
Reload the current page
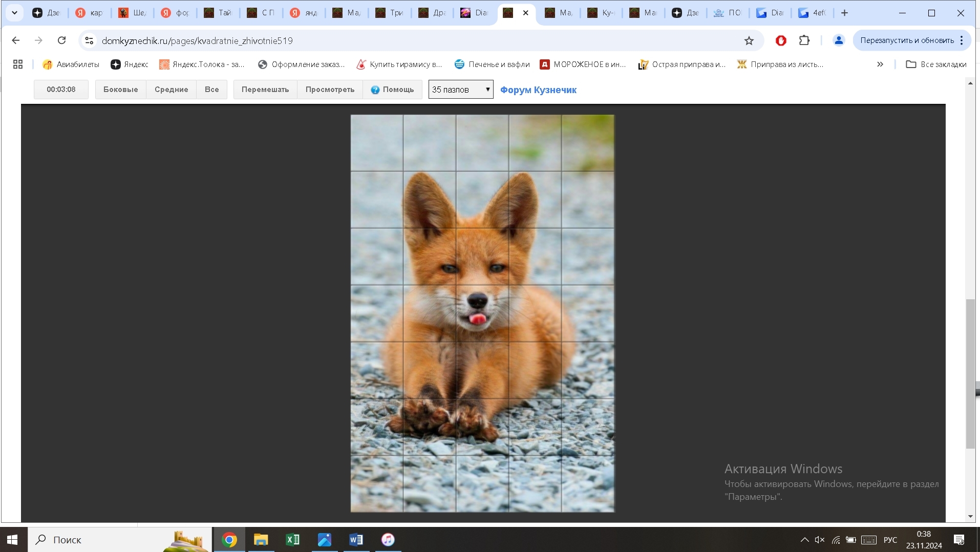click(x=61, y=40)
